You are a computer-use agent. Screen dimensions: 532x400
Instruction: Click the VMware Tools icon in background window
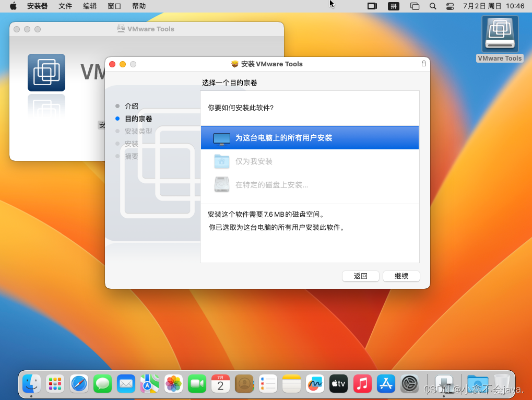pyautogui.click(x=46, y=72)
